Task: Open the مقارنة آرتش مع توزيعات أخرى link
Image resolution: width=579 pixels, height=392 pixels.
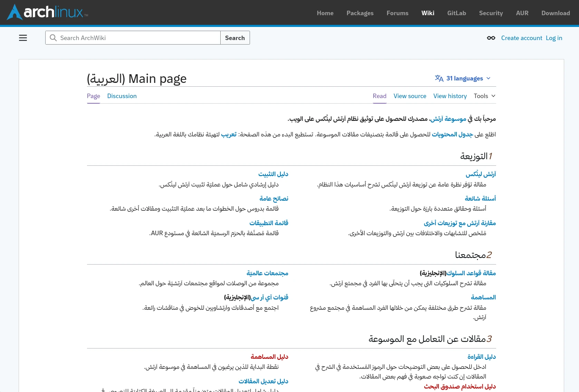Action: coord(460,223)
